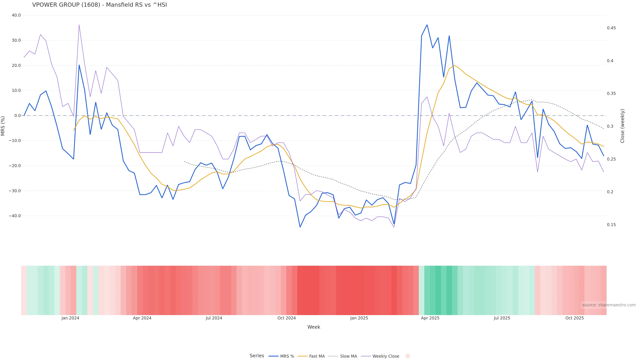Click the 0.45 tick on Close axis
Viewport: 644px width, 362px height.
point(611,28)
